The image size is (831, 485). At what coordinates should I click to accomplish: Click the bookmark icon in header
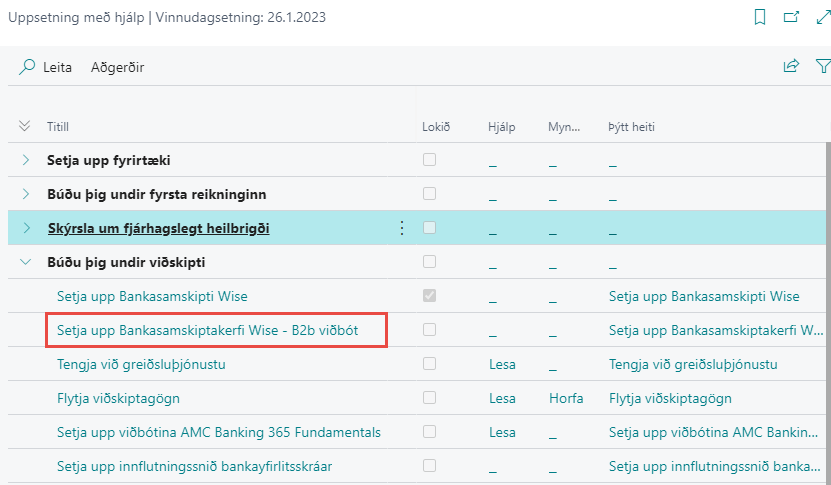[x=761, y=17]
